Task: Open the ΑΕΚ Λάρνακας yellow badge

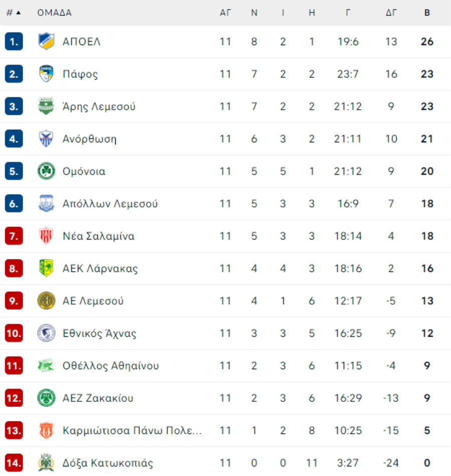Action: click(x=46, y=268)
